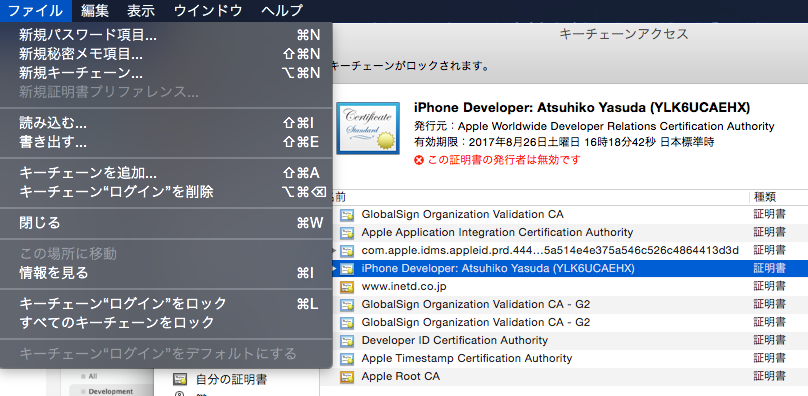Screen dimensions: 808x396
Task: Select All item in background window sidebar
Action: [93, 376]
